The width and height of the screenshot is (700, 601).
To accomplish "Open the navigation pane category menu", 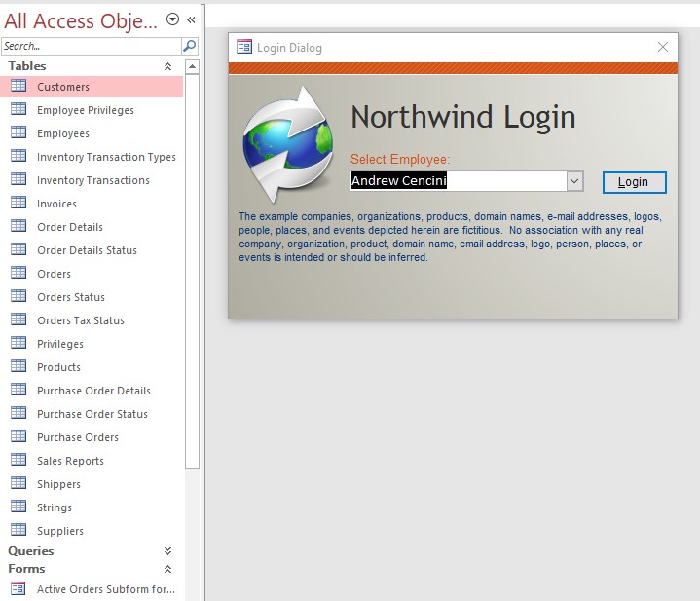I will coord(172,19).
